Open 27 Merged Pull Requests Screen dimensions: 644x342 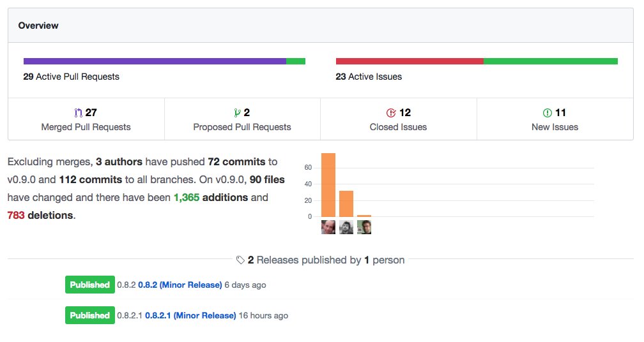pos(86,119)
